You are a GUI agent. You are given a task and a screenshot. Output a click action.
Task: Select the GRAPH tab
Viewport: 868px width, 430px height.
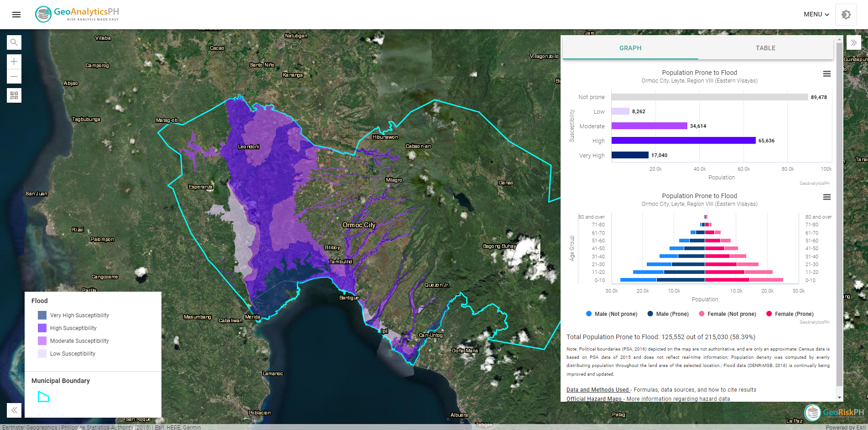point(630,48)
